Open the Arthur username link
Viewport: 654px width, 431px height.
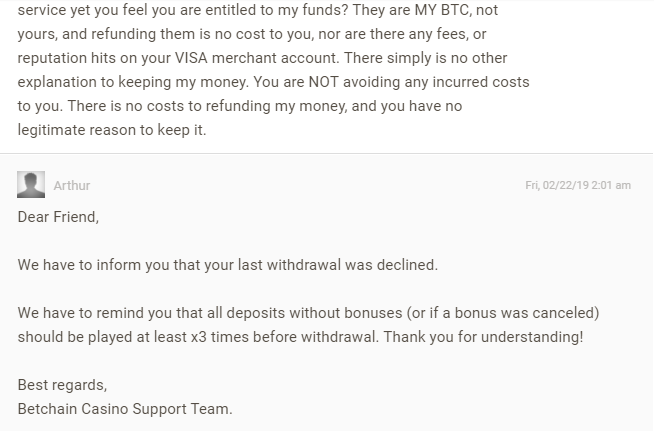[72, 185]
